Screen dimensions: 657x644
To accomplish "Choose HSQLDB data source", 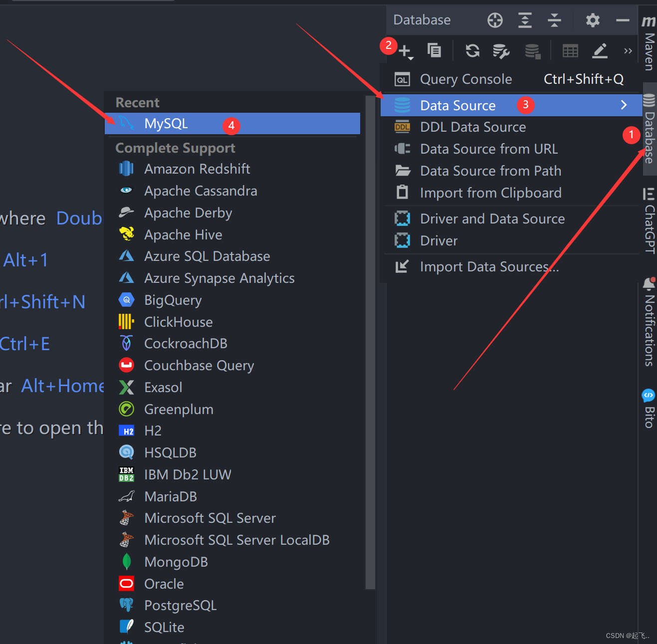I will (x=232, y=453).
